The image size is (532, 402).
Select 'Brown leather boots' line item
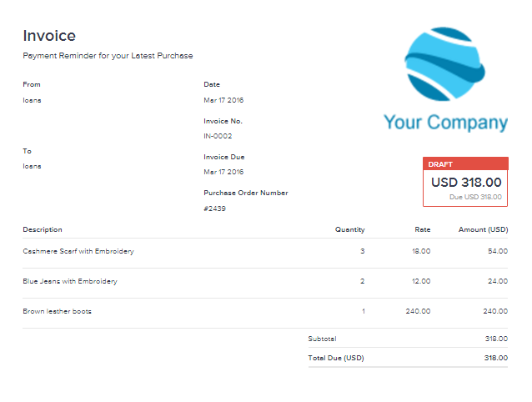pos(57,311)
